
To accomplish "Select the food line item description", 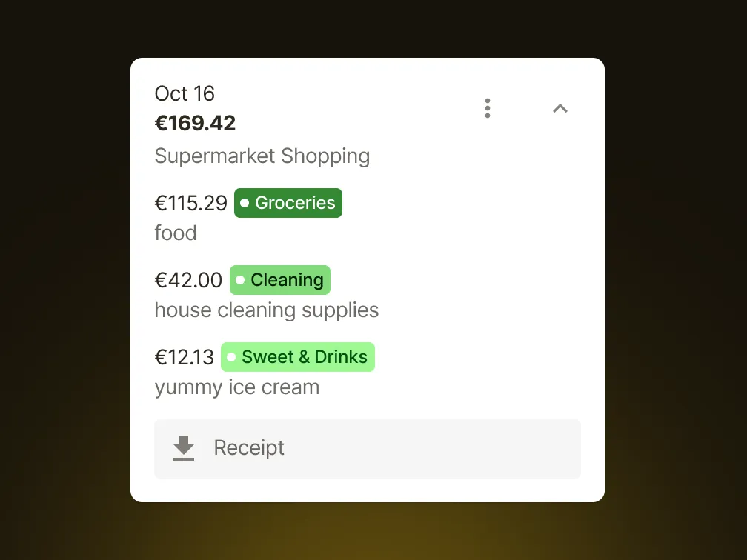I will [175, 233].
